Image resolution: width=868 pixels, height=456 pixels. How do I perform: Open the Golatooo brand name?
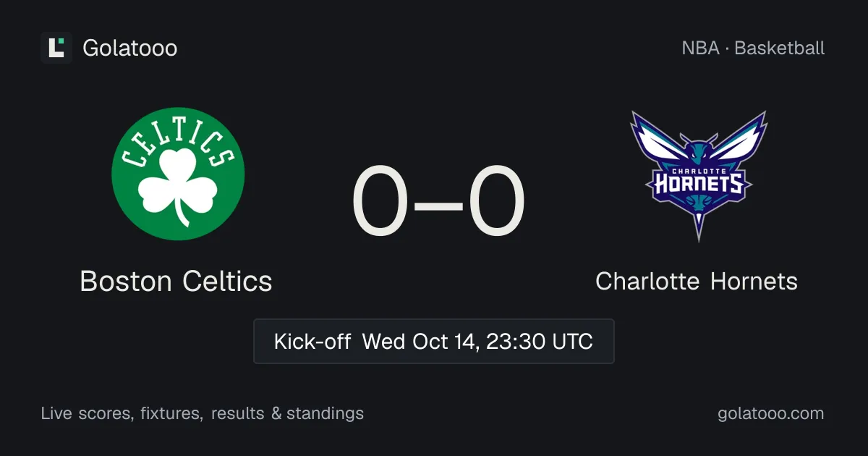pyautogui.click(x=130, y=48)
